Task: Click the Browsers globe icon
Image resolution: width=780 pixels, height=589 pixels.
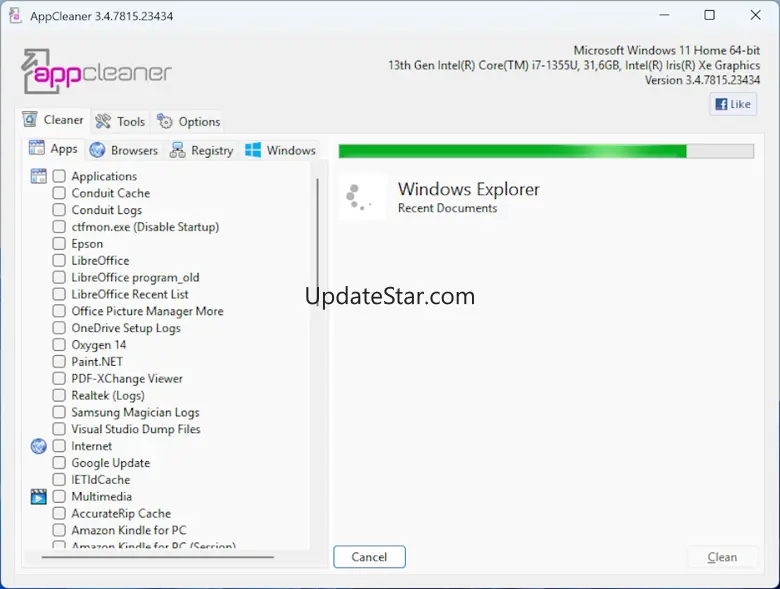Action: pos(97,150)
